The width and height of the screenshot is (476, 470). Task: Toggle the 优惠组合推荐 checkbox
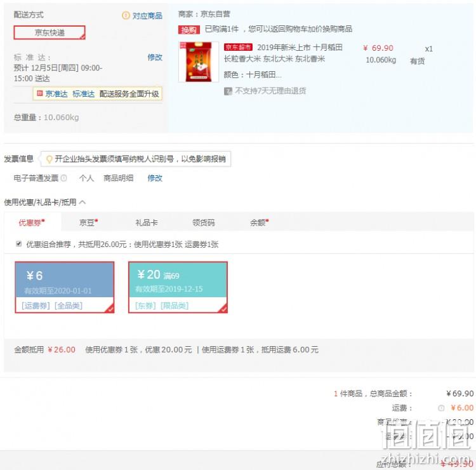[x=19, y=244]
